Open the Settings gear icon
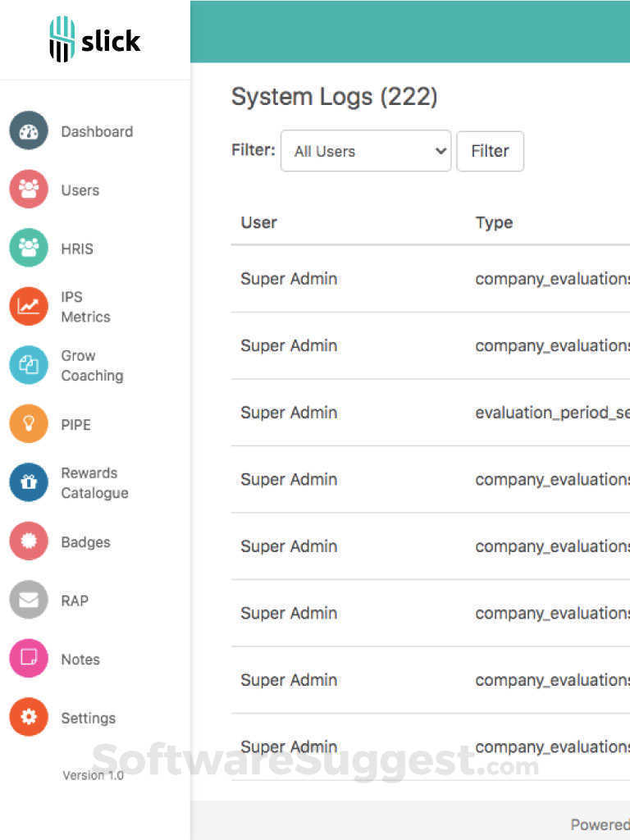 pos(27,717)
